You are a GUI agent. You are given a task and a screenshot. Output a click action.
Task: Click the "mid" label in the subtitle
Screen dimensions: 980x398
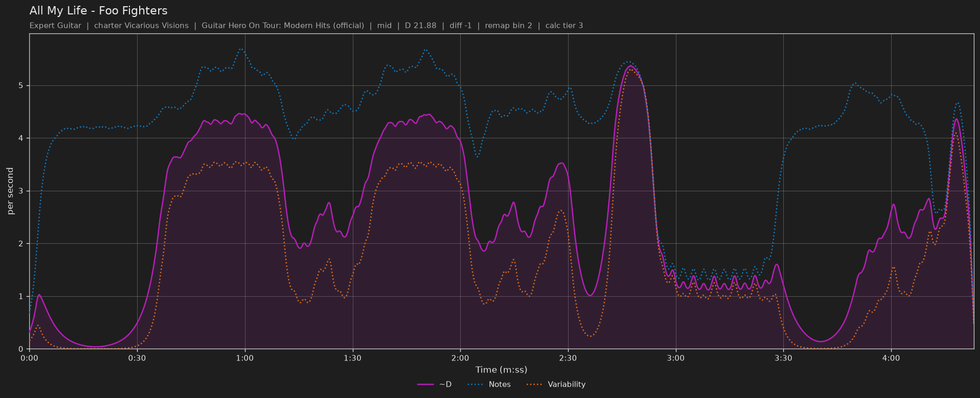[384, 26]
